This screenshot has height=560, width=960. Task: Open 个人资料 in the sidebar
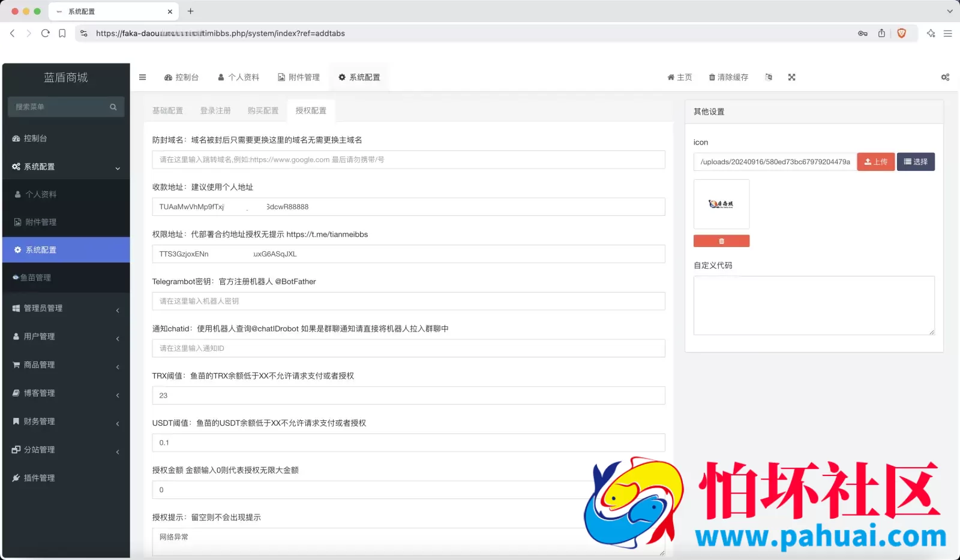point(66,194)
